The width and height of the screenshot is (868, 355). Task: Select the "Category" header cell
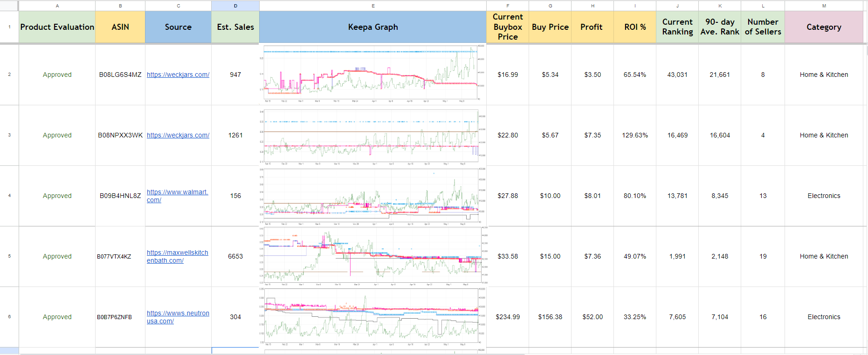coord(824,27)
